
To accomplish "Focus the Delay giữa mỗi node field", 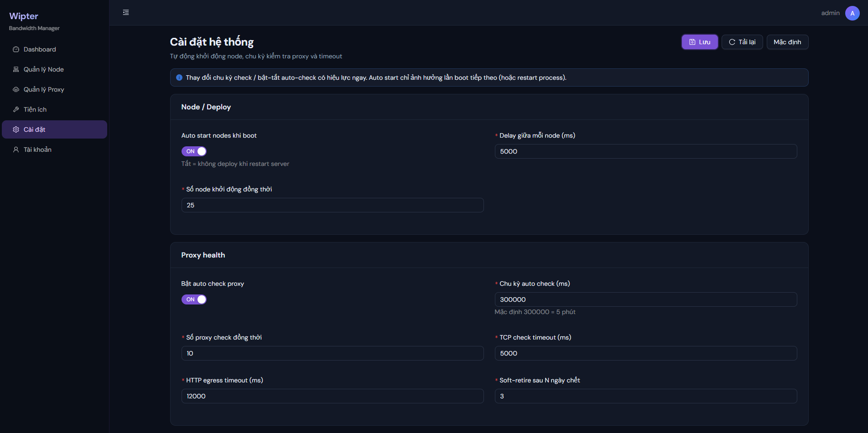I will [646, 151].
